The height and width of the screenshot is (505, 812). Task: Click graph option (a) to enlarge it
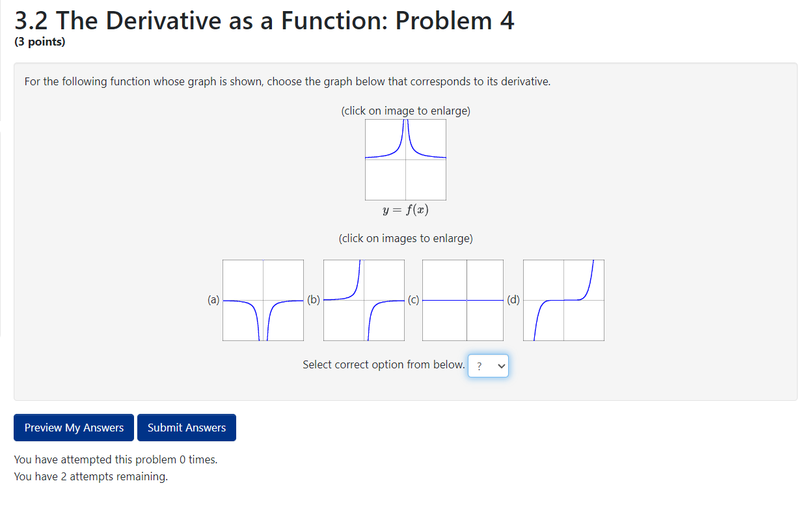263,299
